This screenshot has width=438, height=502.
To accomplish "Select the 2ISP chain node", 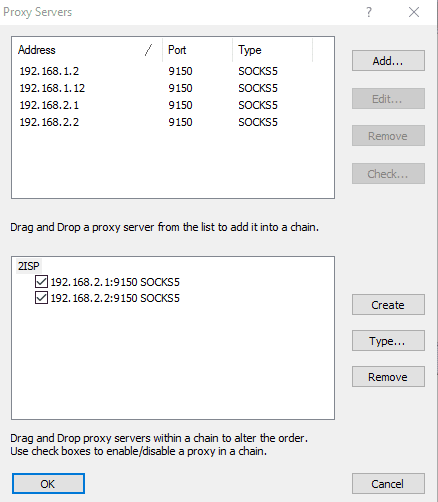I will pos(29,266).
